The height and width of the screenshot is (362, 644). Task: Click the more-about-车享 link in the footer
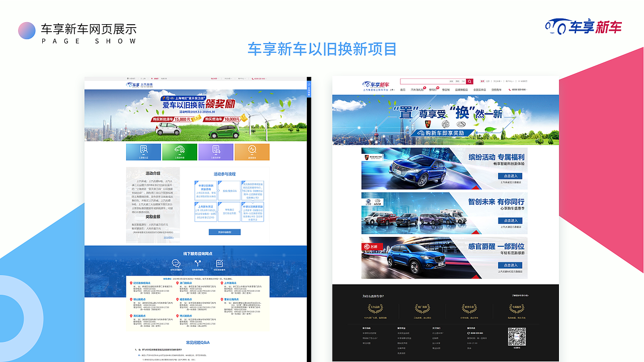521,296
